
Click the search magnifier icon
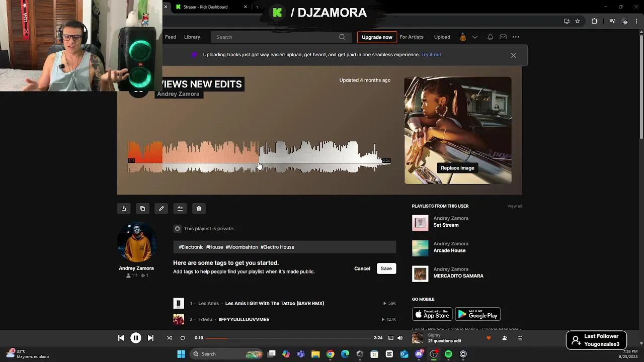point(342,37)
